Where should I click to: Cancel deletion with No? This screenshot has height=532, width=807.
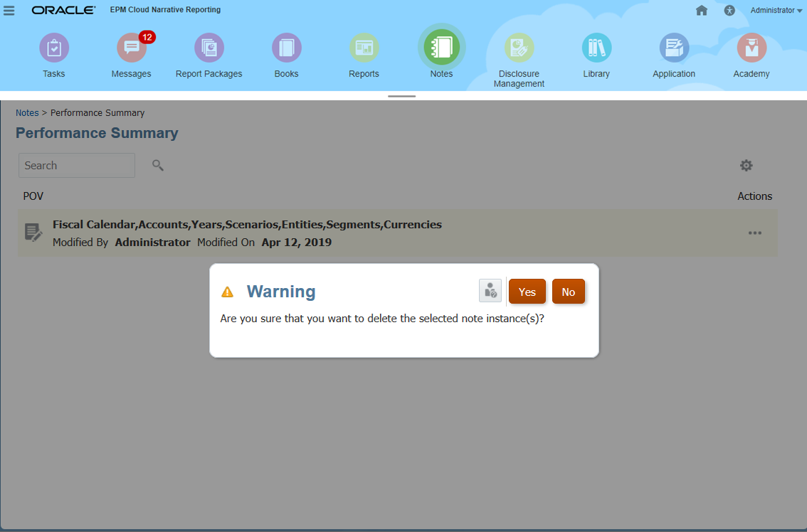(568, 292)
